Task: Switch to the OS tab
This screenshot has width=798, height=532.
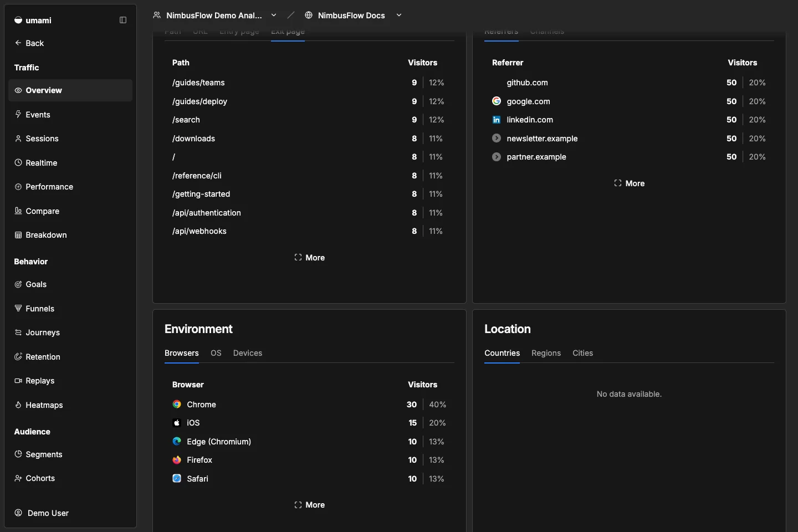Action: click(216, 353)
